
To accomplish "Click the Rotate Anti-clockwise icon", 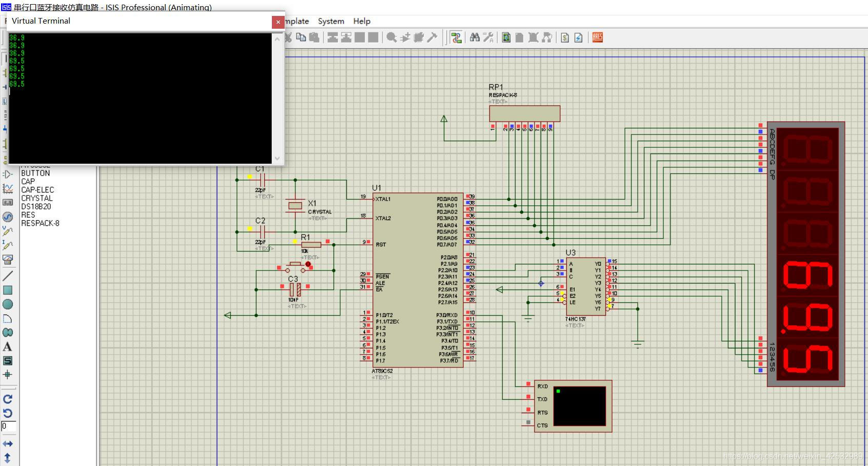I will pos(8,413).
